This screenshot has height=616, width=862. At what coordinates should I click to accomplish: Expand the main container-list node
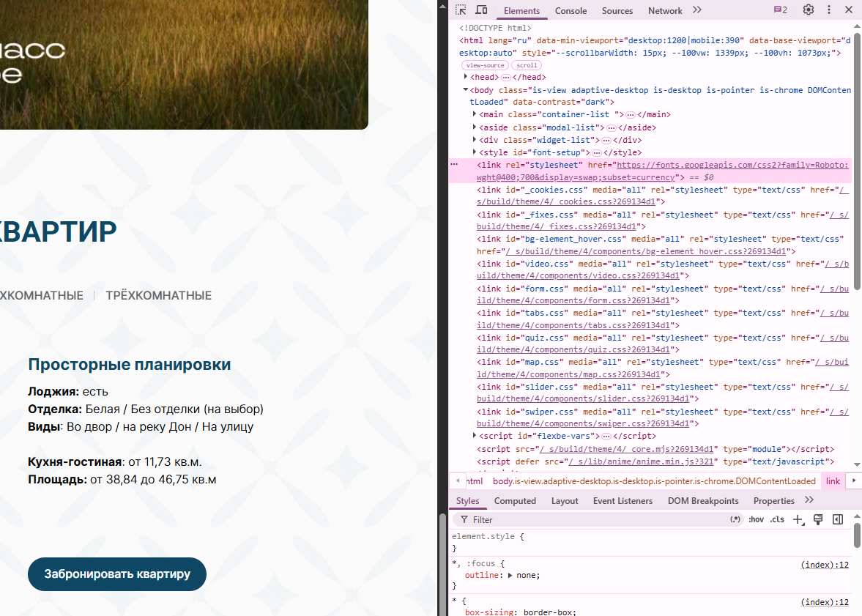tap(475, 114)
